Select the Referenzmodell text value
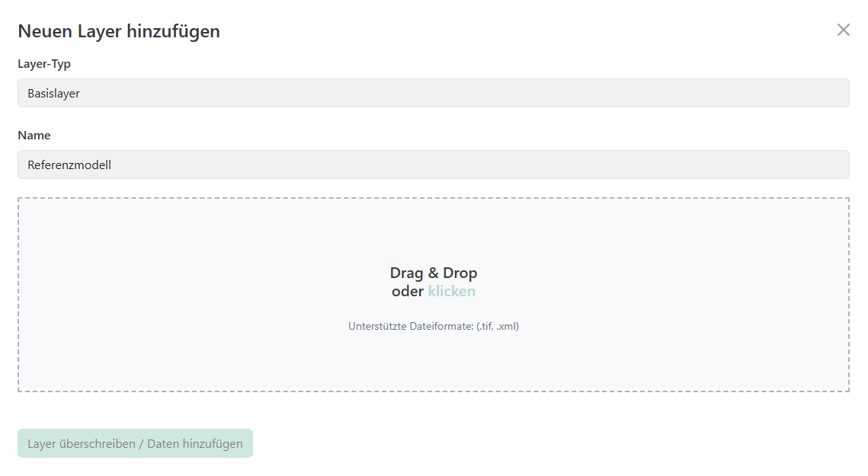868x476 pixels. click(x=69, y=165)
